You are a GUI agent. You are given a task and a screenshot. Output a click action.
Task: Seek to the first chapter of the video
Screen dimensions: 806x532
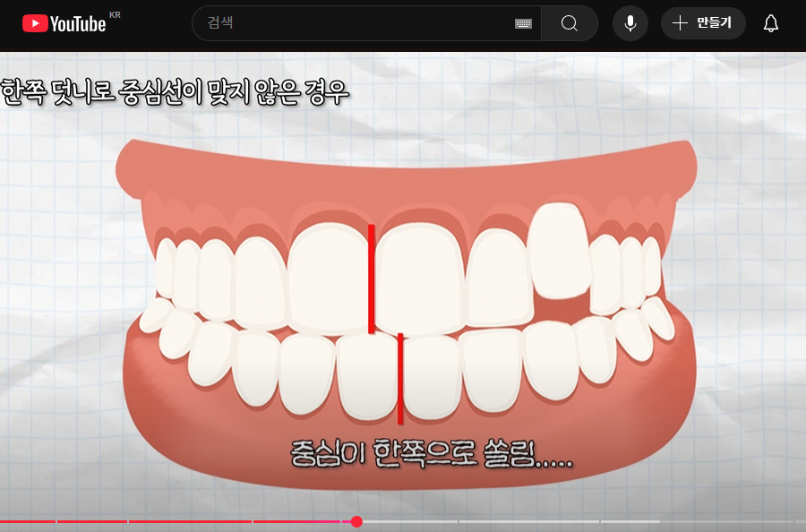click(27, 520)
